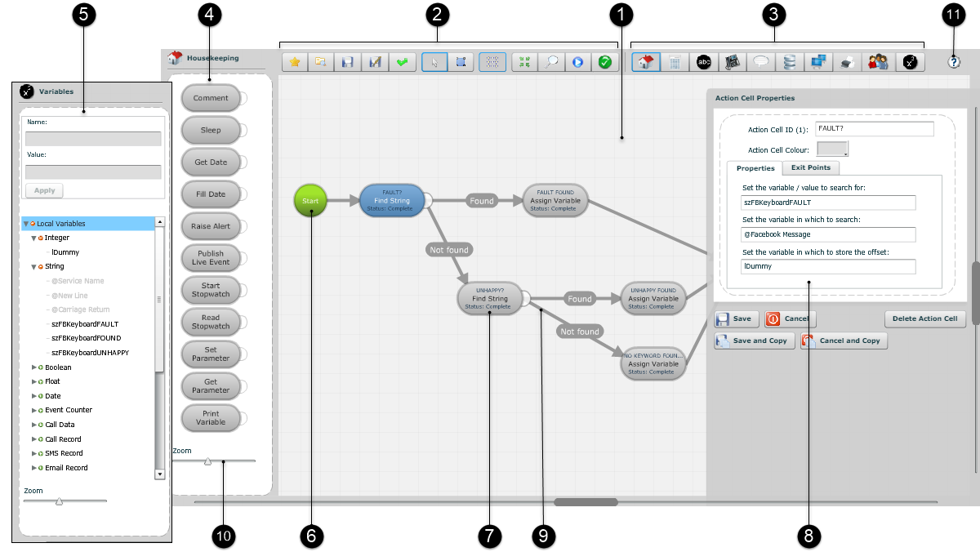Open the help question mark icon
The width and height of the screenshot is (980, 552).
954,62
